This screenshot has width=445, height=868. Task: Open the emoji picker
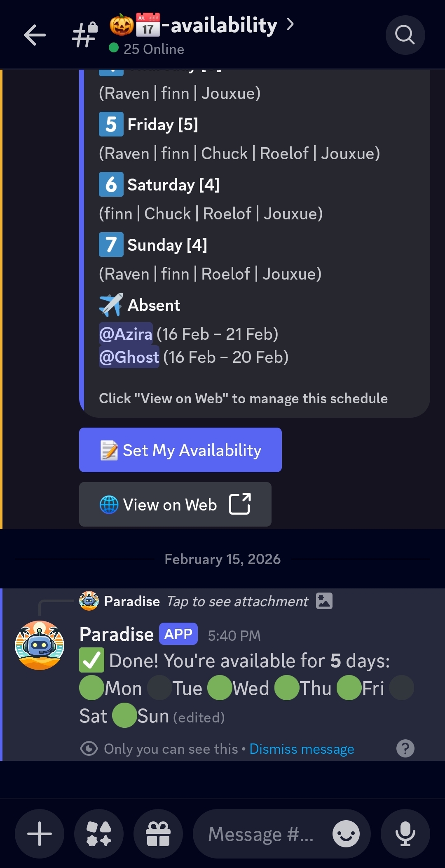pyautogui.click(x=346, y=833)
